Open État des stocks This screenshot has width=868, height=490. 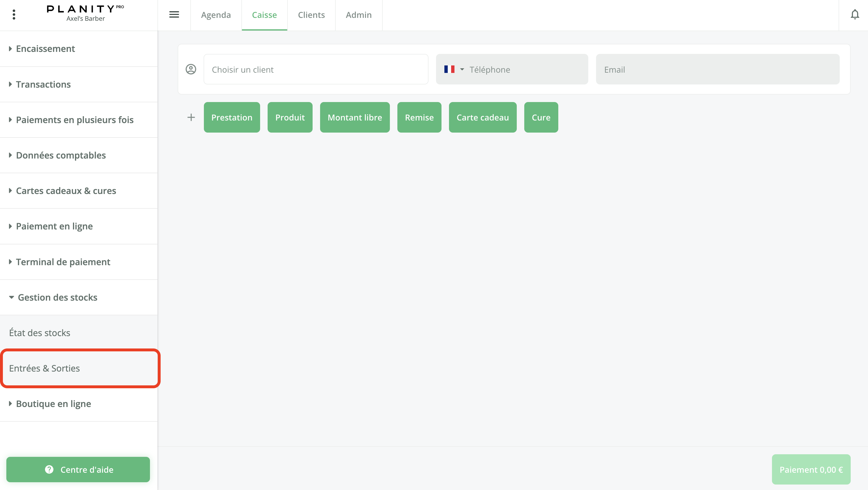click(40, 333)
